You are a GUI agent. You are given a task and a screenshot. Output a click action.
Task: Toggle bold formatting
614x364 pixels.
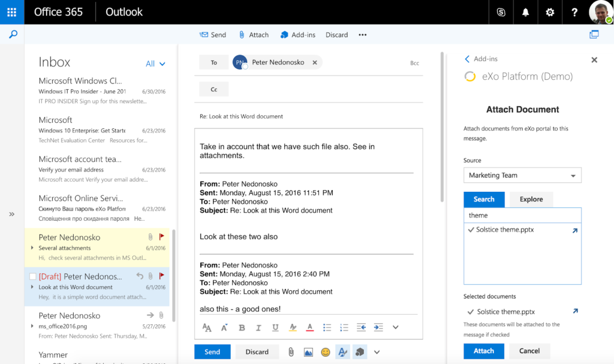(242, 327)
